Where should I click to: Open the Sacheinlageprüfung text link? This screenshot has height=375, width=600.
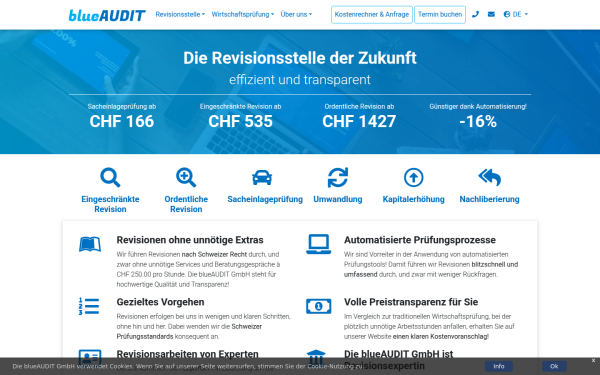[265, 199]
